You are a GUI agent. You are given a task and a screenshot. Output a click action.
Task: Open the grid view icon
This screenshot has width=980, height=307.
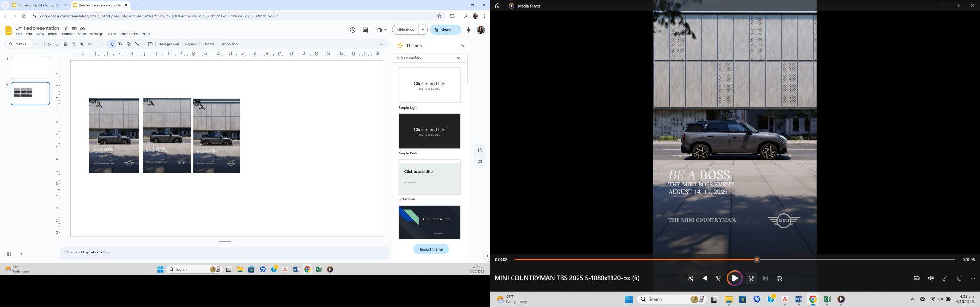[9, 254]
